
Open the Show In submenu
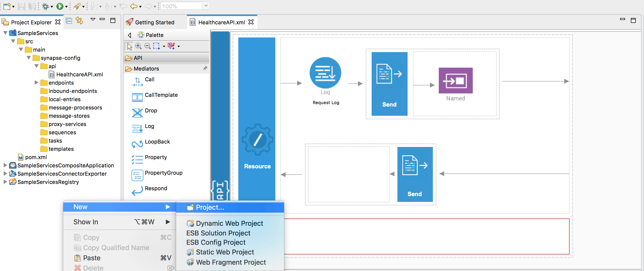tap(119, 222)
